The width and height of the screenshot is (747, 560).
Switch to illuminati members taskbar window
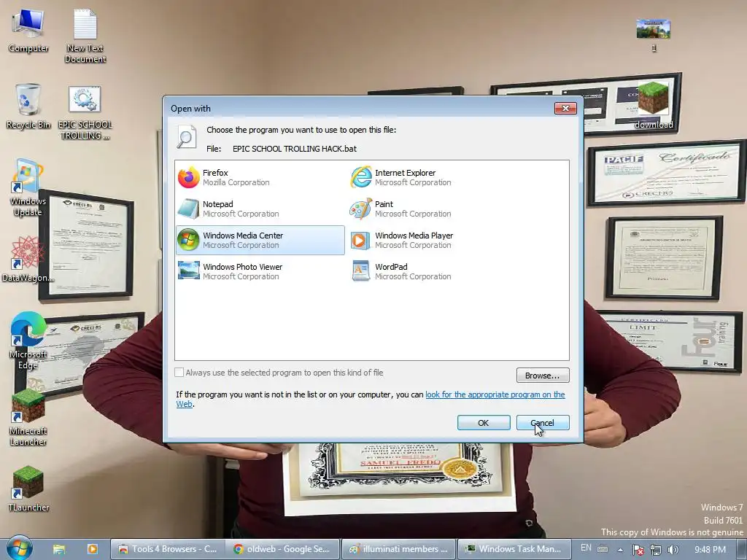coord(398,549)
